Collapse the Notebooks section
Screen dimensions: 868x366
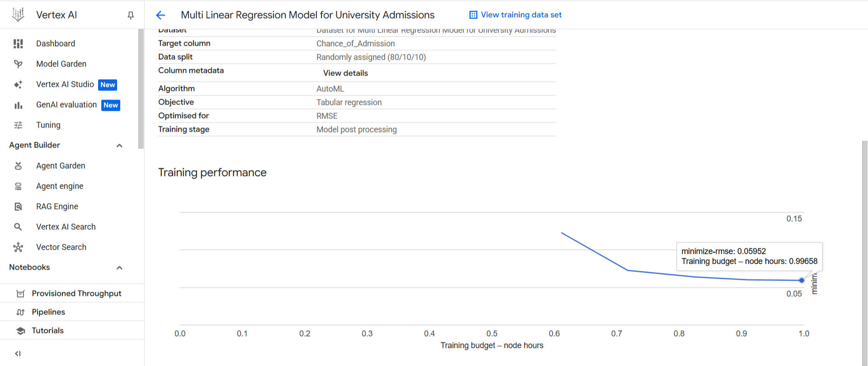coord(119,267)
